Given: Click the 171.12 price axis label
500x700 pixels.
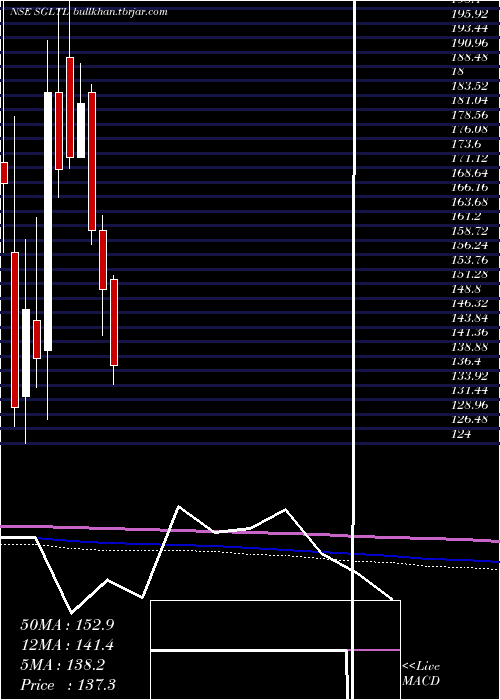Looking at the screenshot, I should click(469, 159).
